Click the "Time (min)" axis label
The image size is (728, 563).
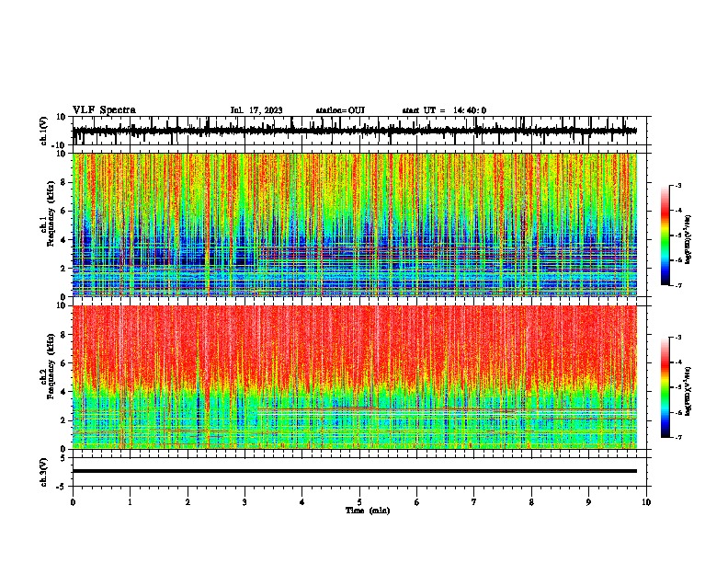click(x=368, y=511)
